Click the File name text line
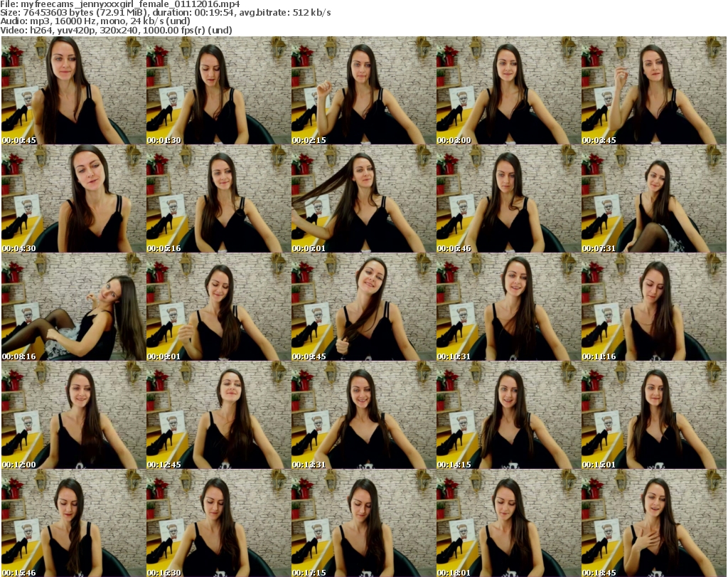This screenshot has width=728, height=577. point(120,4)
